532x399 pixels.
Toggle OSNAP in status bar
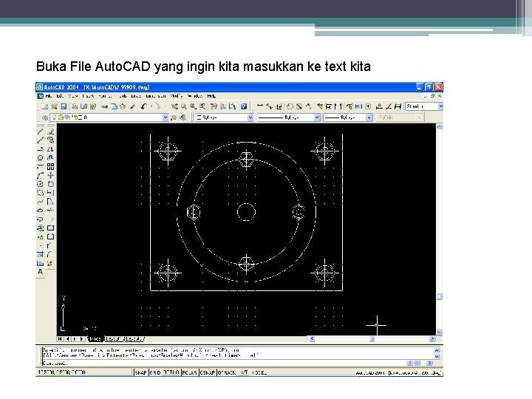208,372
